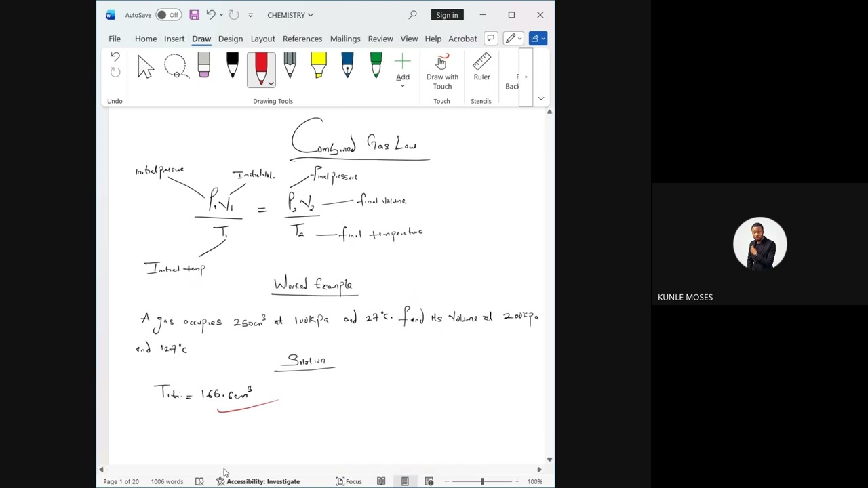Expand the Add pen dropdown arrow
Image resolution: width=868 pixels, height=488 pixels.
tap(403, 86)
